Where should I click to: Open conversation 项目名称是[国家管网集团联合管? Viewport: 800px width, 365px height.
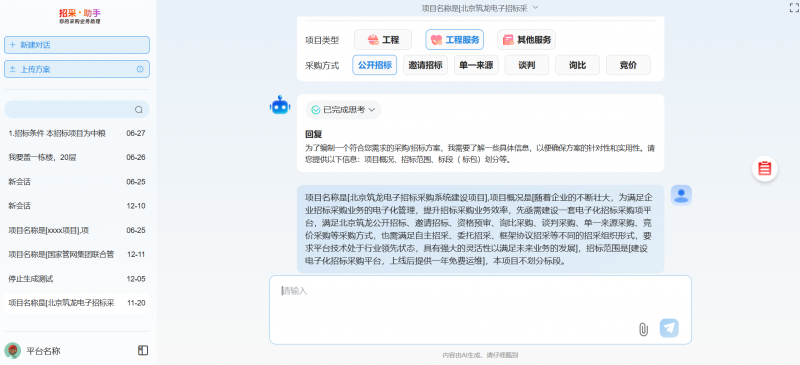point(77,254)
